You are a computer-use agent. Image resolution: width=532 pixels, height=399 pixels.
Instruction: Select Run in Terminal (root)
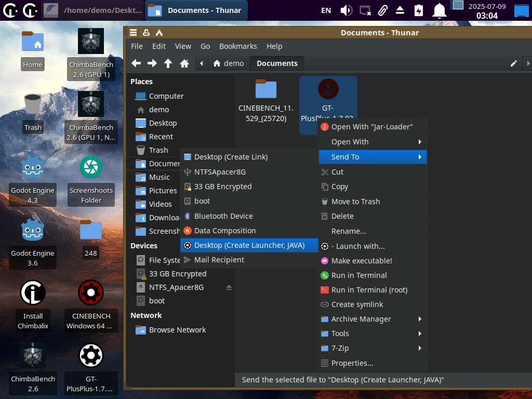pyautogui.click(x=369, y=290)
